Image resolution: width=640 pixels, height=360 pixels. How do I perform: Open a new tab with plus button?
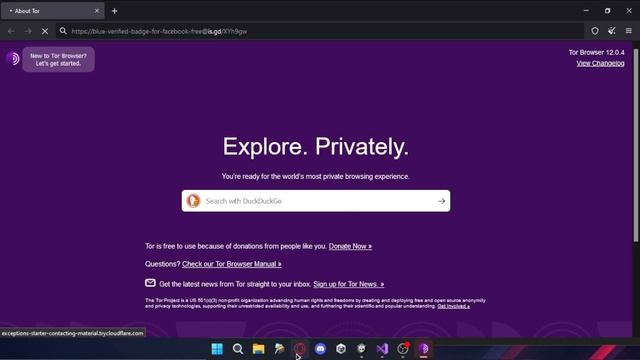115,11
